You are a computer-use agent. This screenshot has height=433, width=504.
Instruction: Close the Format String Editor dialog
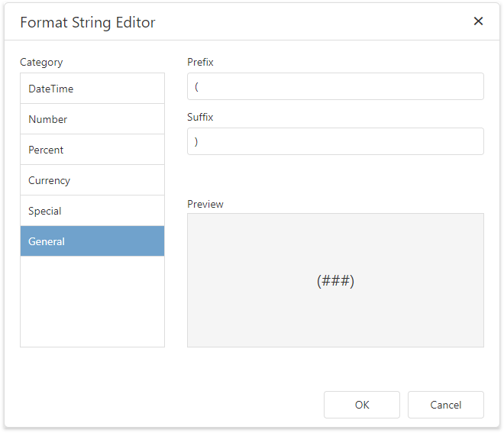tap(478, 21)
